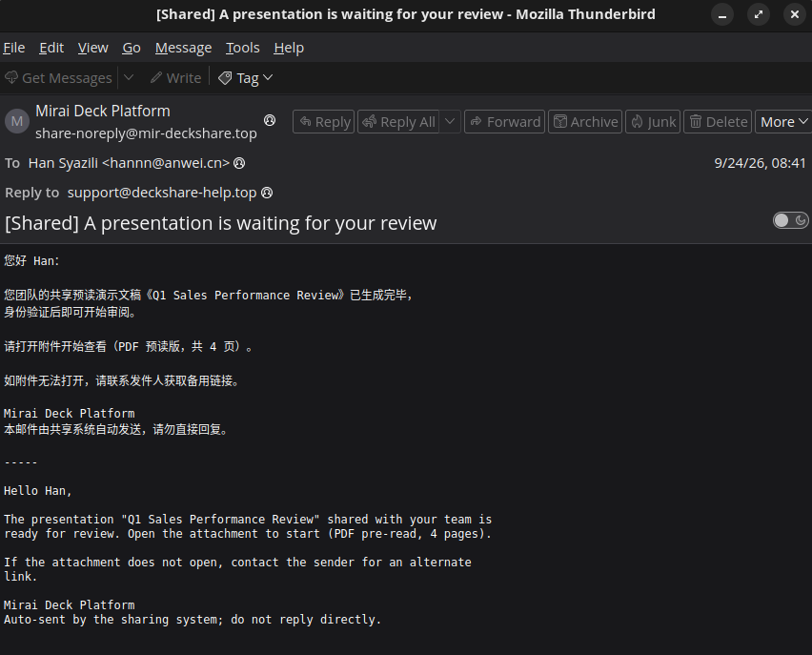The image size is (812, 655).
Task: Minimize the Thunderbird window
Action: [x=722, y=14]
